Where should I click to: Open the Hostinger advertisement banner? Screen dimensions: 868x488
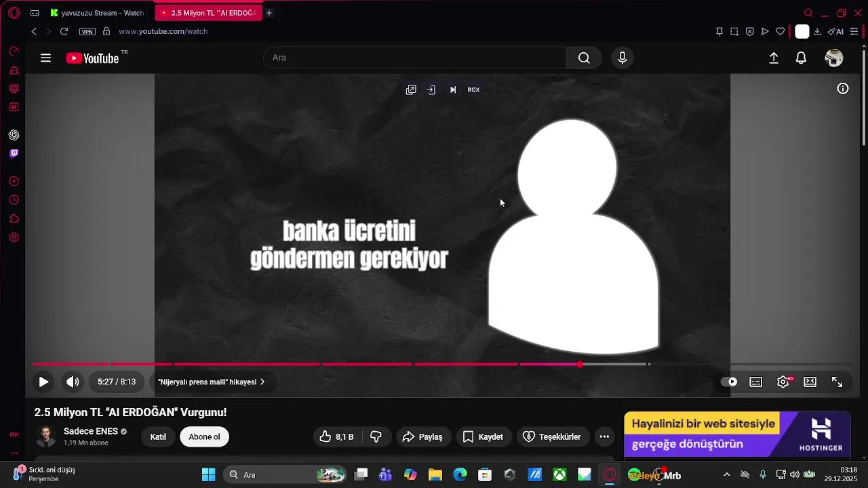737,434
